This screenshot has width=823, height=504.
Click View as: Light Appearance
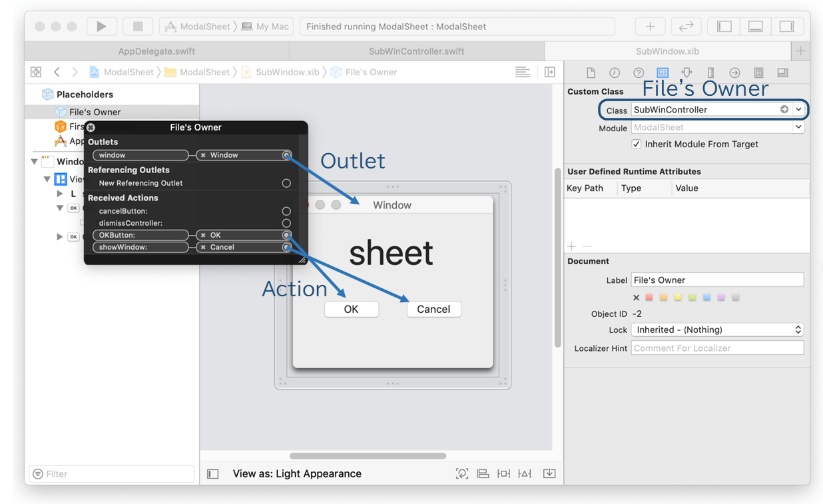pos(297,474)
